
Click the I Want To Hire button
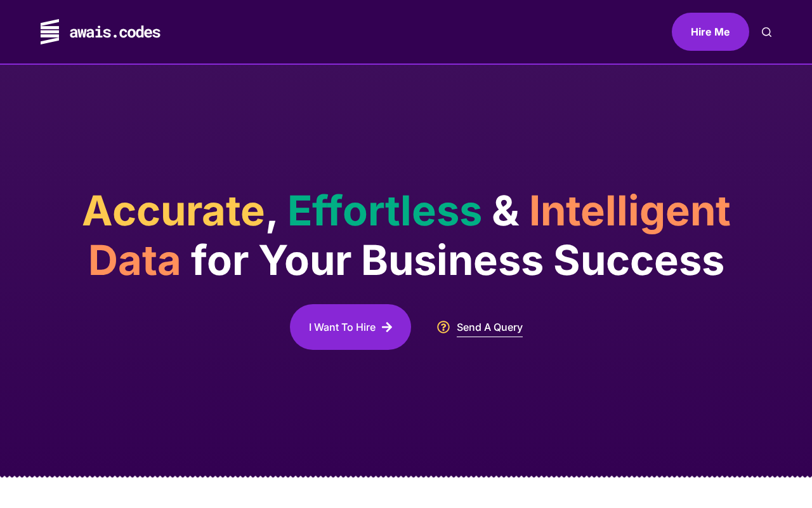click(x=350, y=327)
